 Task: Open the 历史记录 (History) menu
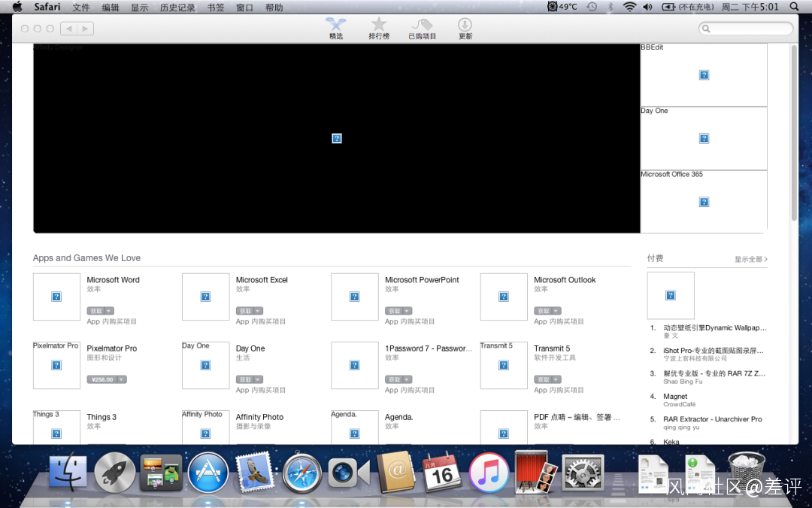pos(177,8)
